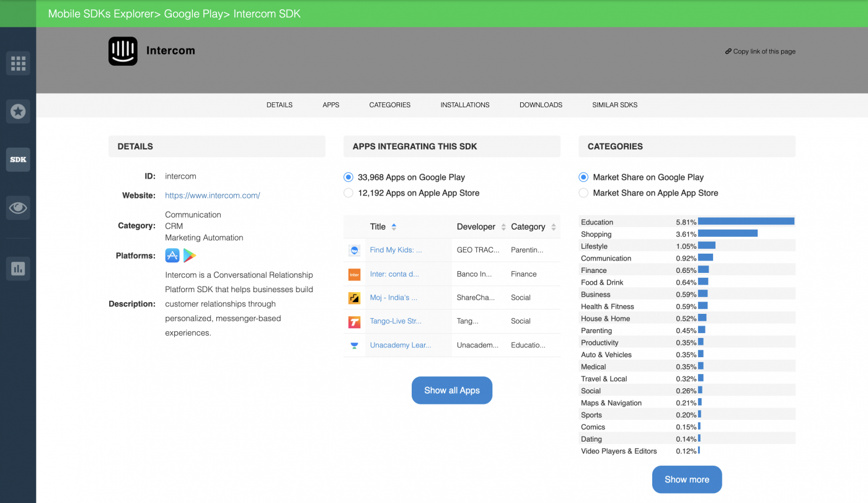868x503 pixels.
Task: Sort the table by Title column
Action: [394, 226]
